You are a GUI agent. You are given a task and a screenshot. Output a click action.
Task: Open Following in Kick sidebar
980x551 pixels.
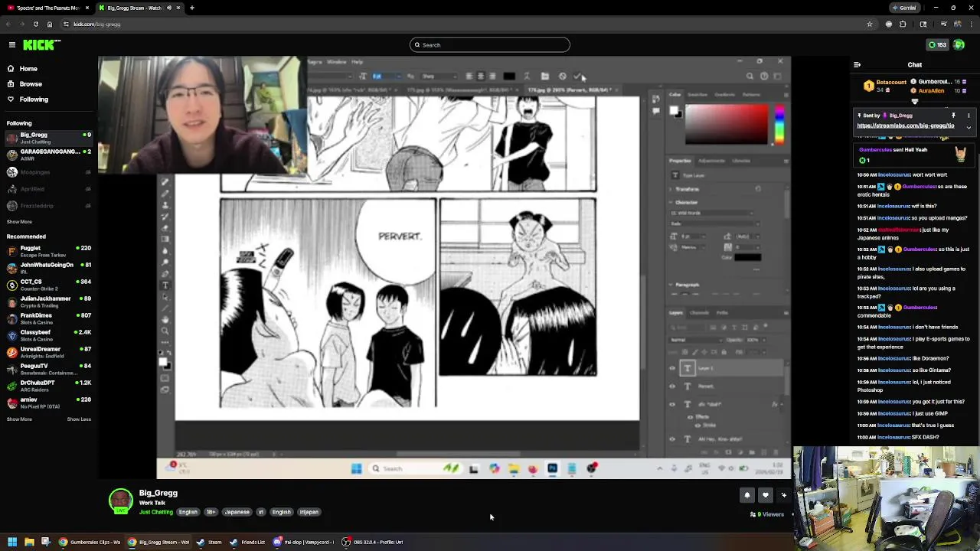tap(34, 99)
